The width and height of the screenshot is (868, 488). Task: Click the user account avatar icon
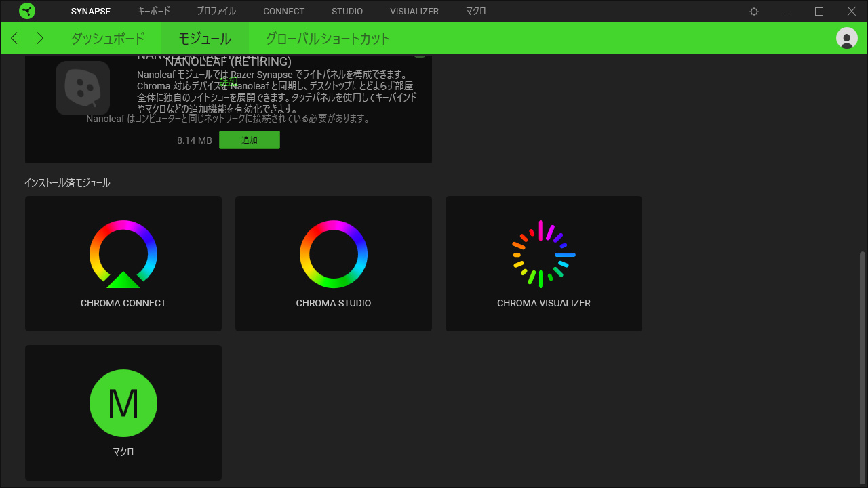click(846, 38)
